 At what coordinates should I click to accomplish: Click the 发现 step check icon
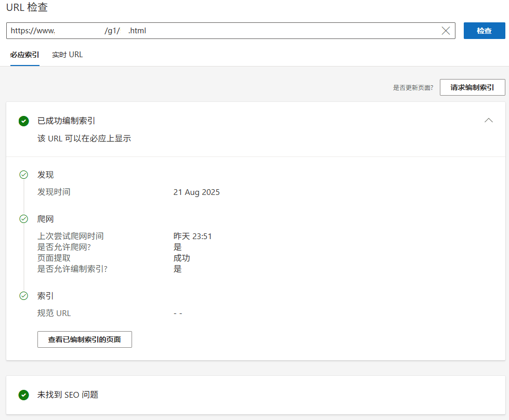pos(23,175)
